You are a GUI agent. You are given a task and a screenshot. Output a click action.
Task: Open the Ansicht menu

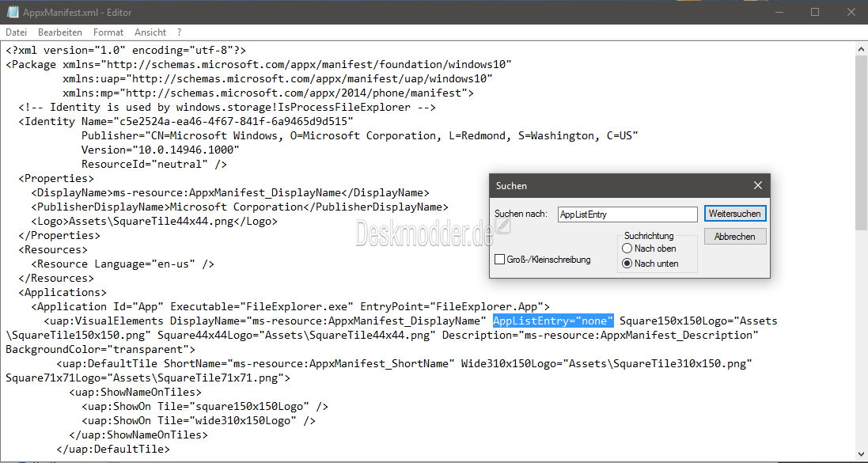click(x=150, y=32)
